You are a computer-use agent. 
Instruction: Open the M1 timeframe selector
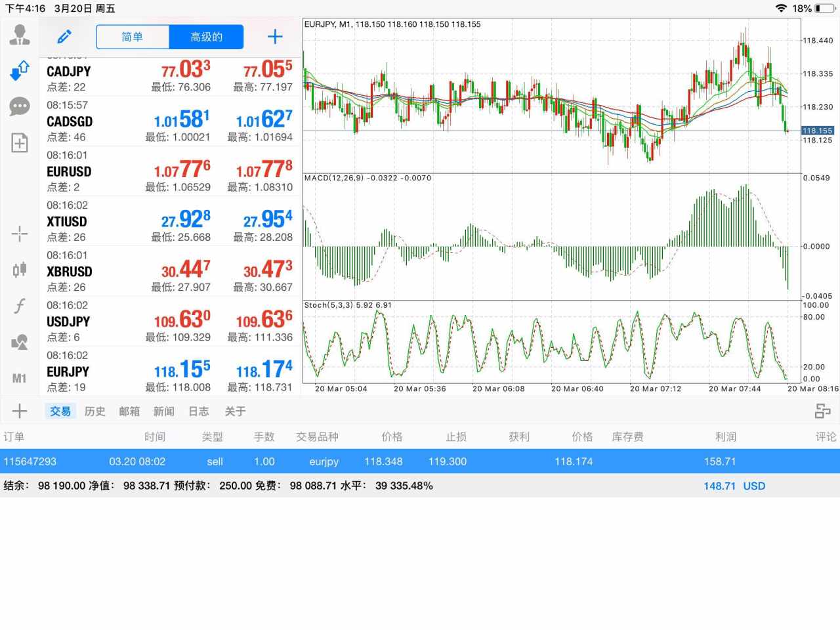pyautogui.click(x=20, y=378)
